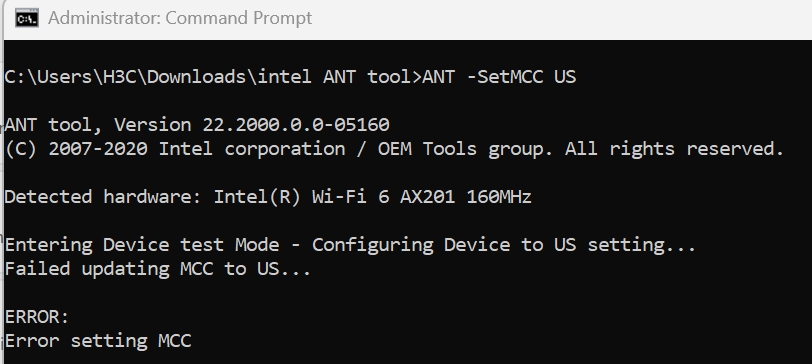
Task: Open the Command Prompt system menu icon
Action: [26, 18]
